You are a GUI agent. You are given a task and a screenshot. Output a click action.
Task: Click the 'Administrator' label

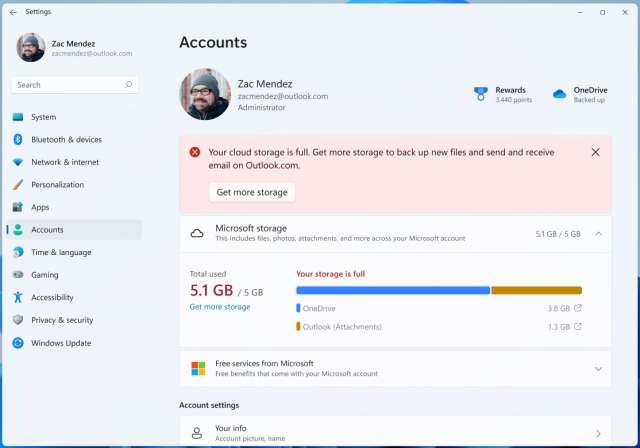click(x=261, y=107)
